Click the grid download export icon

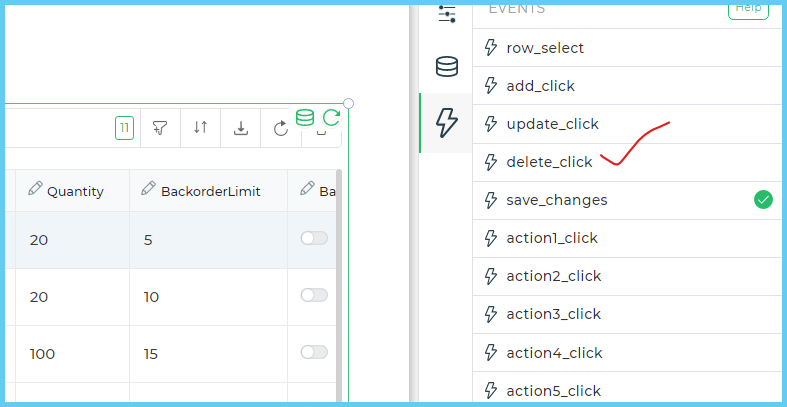click(241, 128)
